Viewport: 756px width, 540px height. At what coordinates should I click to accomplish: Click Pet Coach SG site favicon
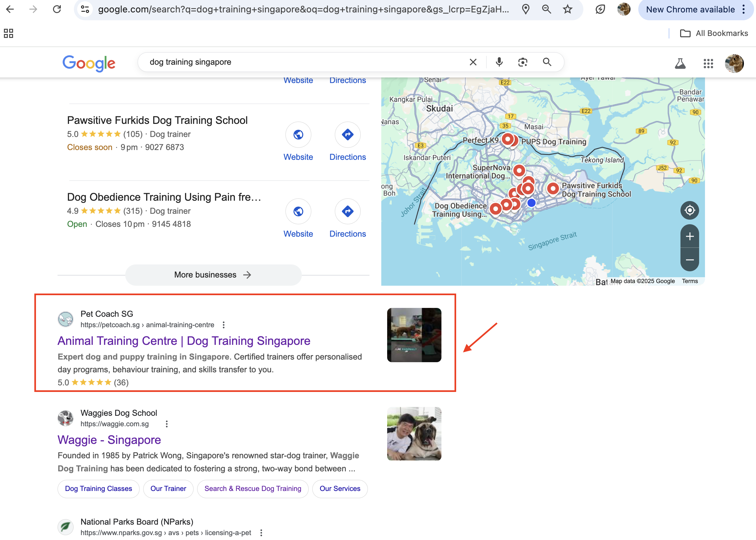pyautogui.click(x=65, y=319)
